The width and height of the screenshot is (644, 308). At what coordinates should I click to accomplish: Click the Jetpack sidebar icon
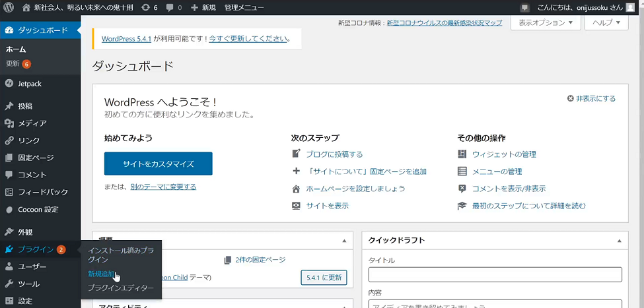click(9, 84)
